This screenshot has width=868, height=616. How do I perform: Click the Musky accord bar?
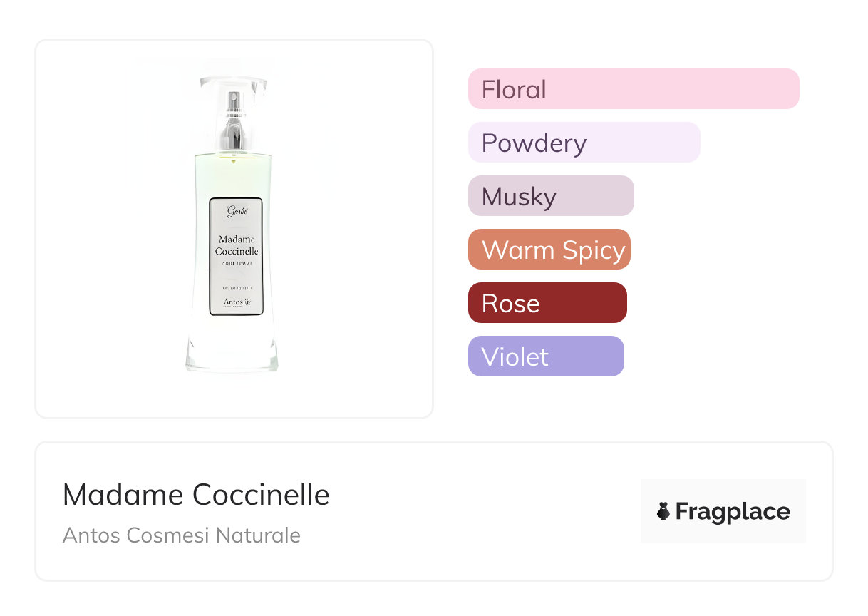coord(550,196)
